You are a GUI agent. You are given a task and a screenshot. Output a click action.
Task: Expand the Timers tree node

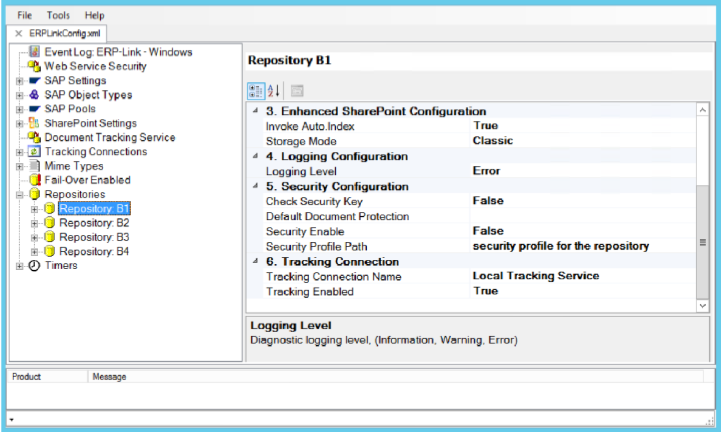[x=20, y=266]
